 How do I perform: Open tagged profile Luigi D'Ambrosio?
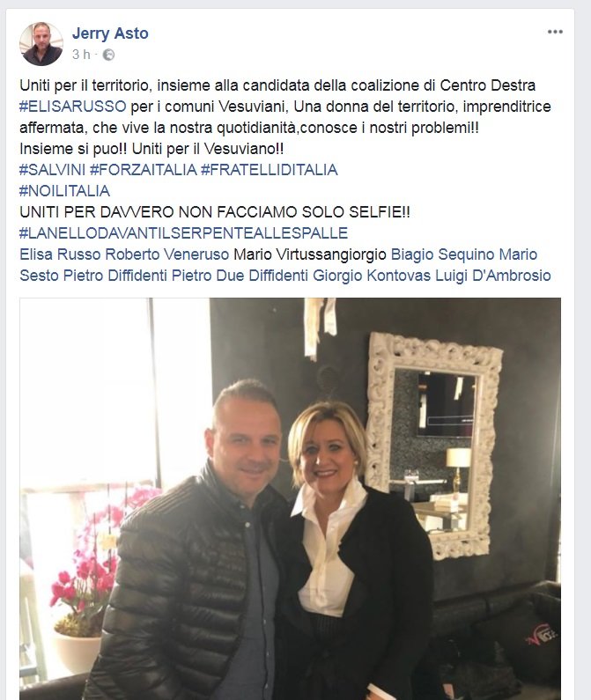(493, 276)
